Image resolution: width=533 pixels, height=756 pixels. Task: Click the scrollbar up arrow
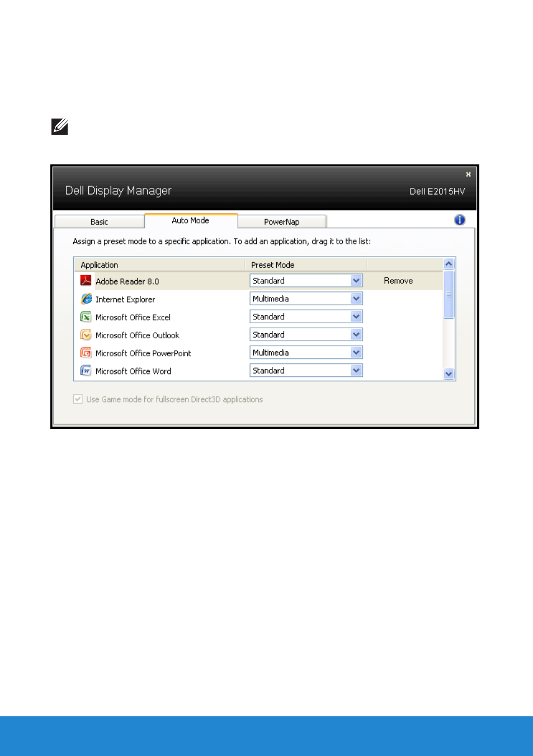[x=449, y=263]
